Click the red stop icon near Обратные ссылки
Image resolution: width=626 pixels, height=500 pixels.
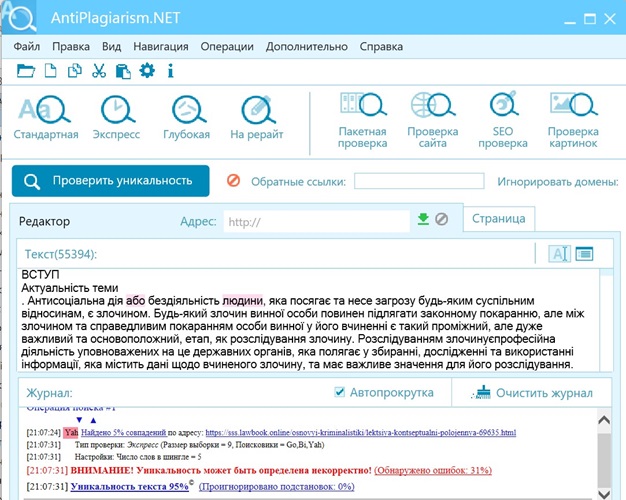234,181
